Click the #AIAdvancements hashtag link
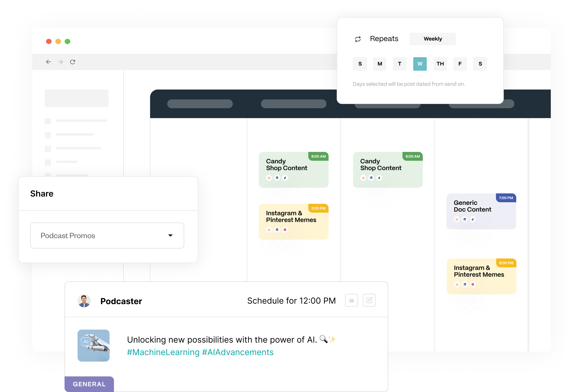 238,352
